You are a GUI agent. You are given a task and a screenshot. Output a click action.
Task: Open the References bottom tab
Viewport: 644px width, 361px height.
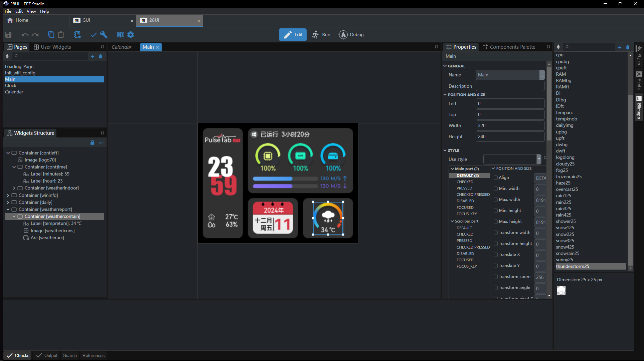click(x=94, y=355)
